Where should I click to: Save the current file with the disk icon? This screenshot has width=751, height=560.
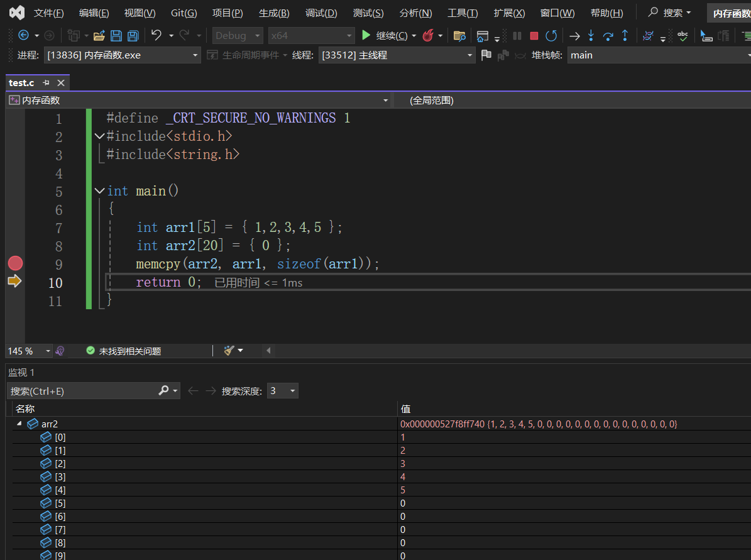(116, 35)
